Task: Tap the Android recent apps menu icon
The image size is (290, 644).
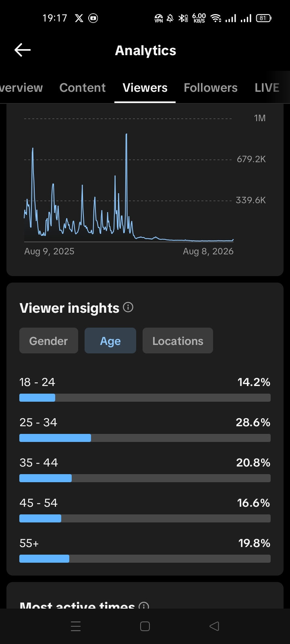Action: coord(76,626)
